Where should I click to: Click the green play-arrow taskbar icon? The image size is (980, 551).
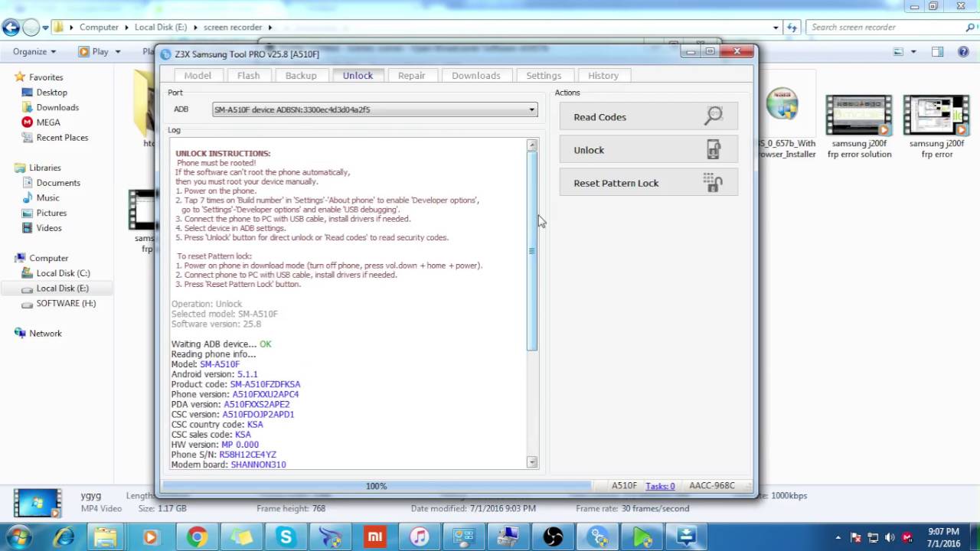(x=642, y=537)
